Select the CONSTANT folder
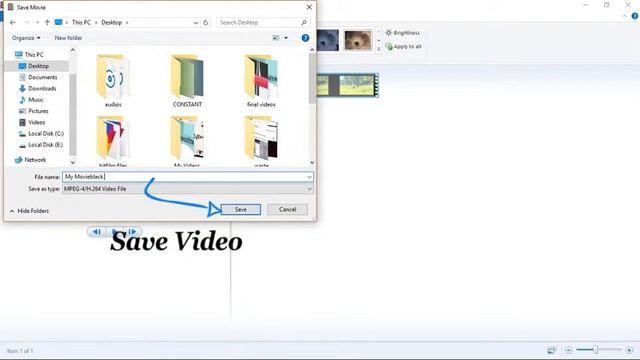640x360 pixels. pyautogui.click(x=187, y=81)
